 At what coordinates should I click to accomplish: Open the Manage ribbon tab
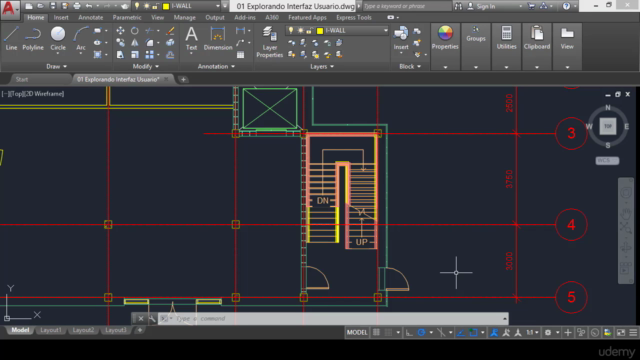(x=184, y=18)
